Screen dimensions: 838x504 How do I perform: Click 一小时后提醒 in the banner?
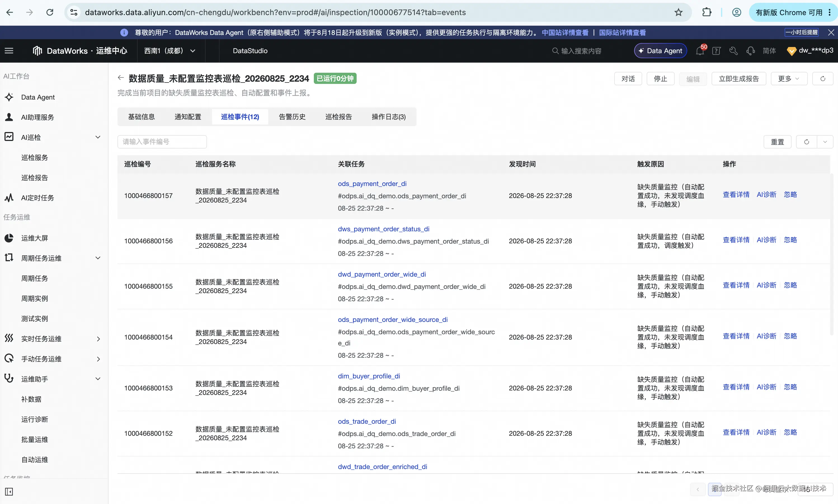801,33
